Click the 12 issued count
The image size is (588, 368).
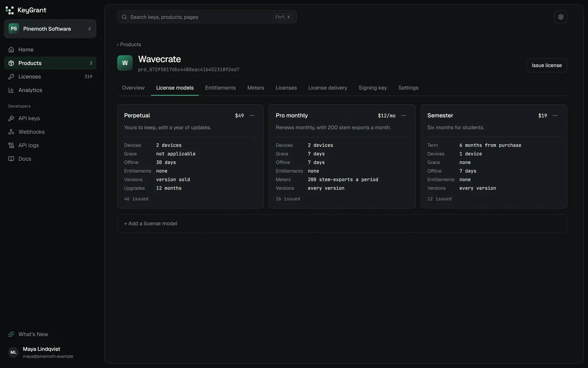pos(440,199)
